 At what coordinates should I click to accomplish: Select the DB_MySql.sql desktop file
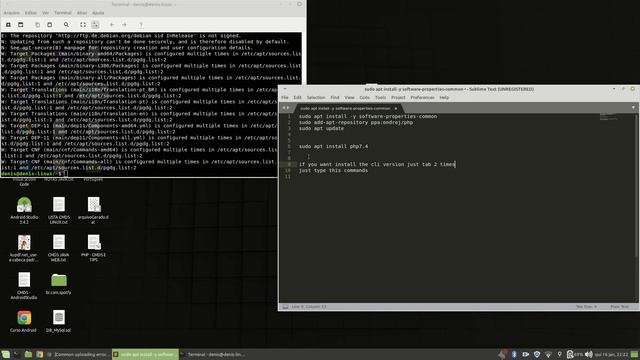coord(59,321)
